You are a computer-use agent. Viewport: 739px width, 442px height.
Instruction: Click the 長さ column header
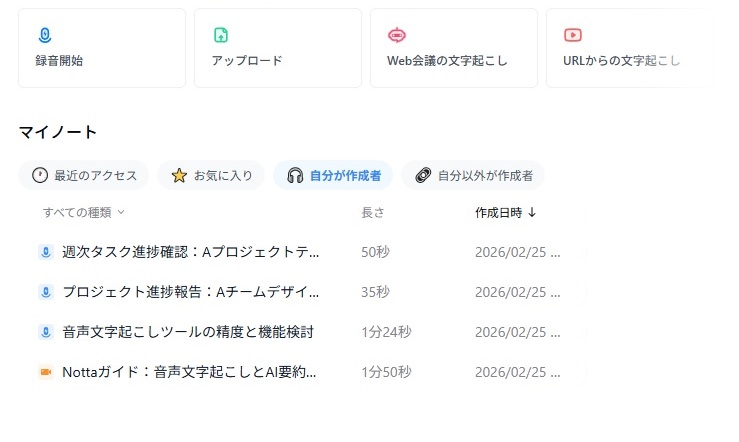(x=372, y=212)
